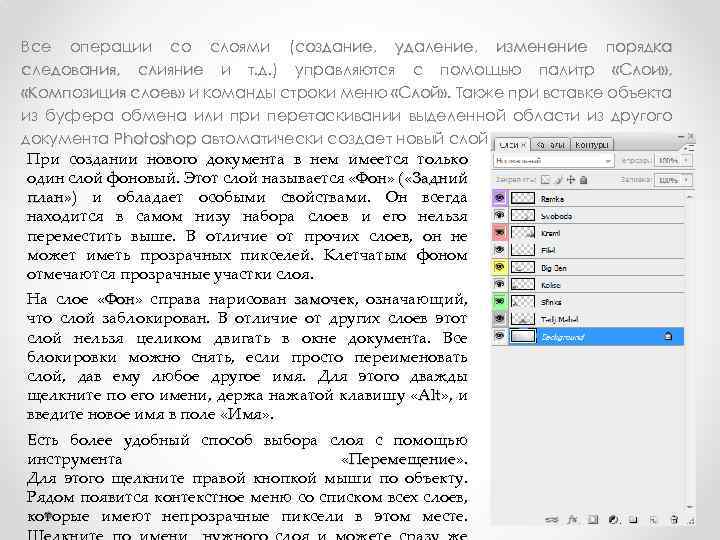Click the lock position cross-arrows icon
720x540 pixels.
[x=571, y=180]
